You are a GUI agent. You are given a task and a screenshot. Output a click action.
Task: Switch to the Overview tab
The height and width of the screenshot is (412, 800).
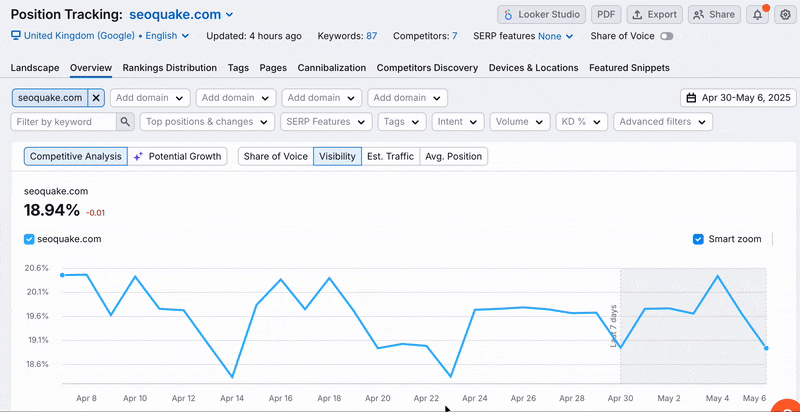[x=91, y=68]
